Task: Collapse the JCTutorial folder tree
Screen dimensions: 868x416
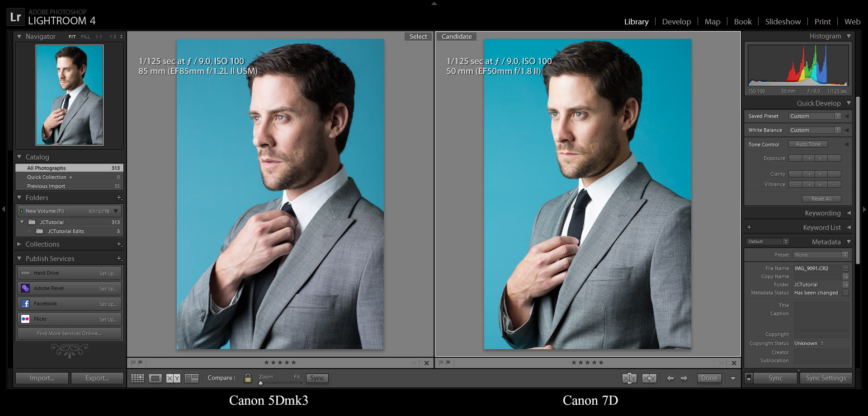Action: pyautogui.click(x=22, y=222)
